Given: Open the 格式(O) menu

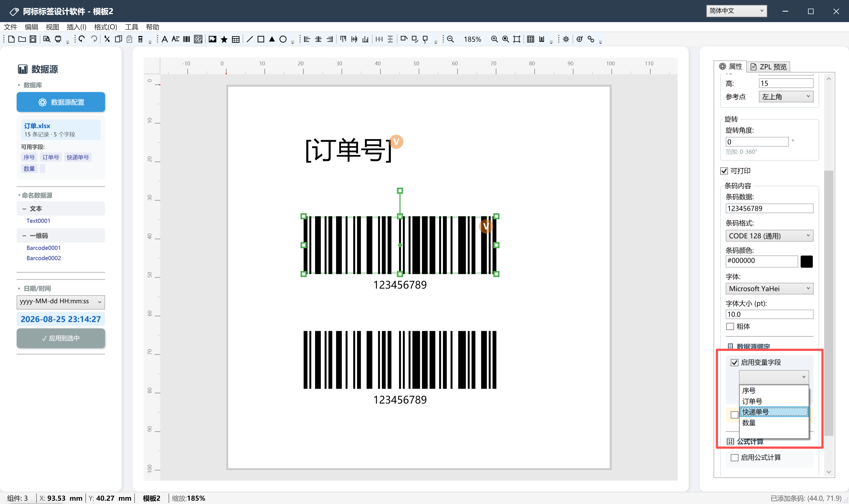Looking at the screenshot, I should pyautogui.click(x=106, y=27).
